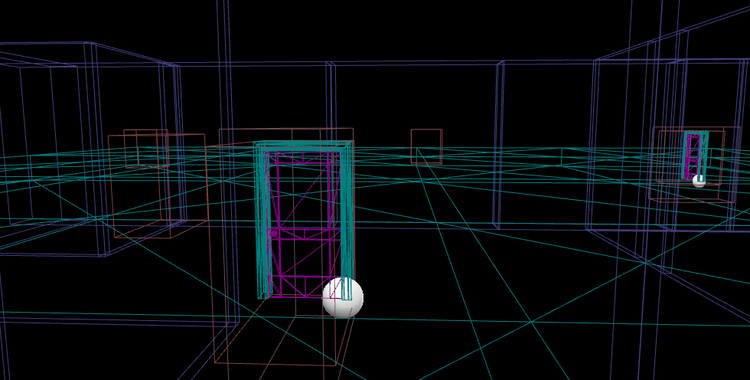The width and height of the screenshot is (750, 380).
Task: Select the teal frame around the distant door
Action: pos(695,154)
